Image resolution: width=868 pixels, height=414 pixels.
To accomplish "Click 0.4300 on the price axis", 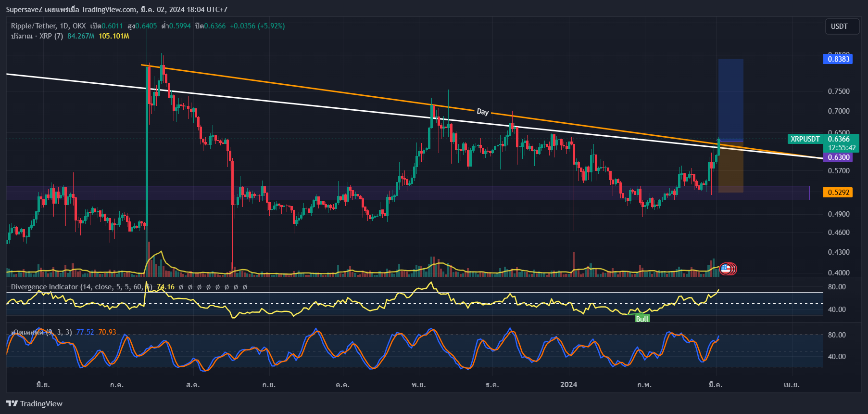I will [x=839, y=252].
